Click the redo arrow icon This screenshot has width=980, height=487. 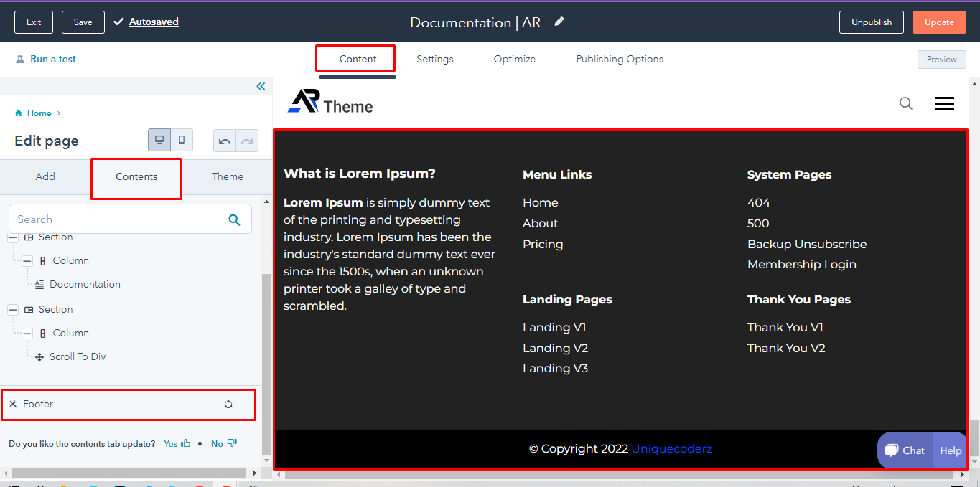(246, 141)
